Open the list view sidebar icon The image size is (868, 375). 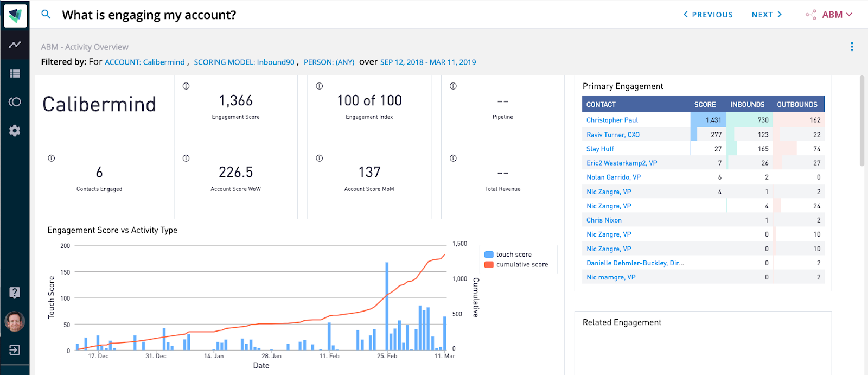[15, 73]
